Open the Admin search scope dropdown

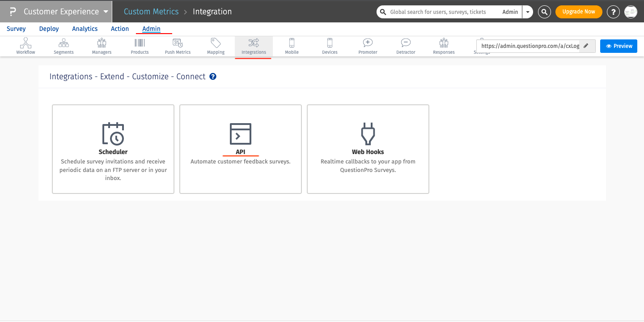click(x=528, y=12)
